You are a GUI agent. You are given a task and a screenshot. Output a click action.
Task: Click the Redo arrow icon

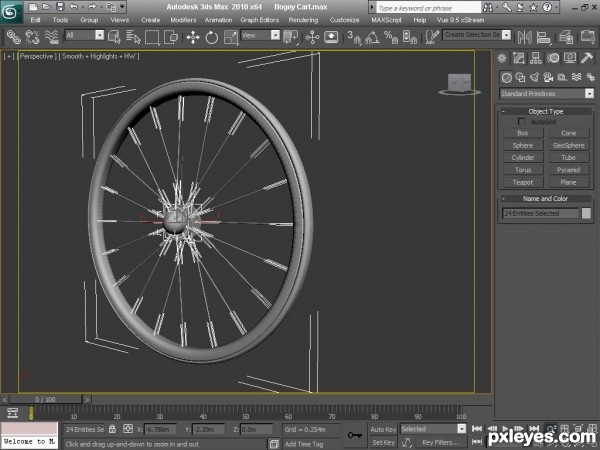click(x=92, y=7)
